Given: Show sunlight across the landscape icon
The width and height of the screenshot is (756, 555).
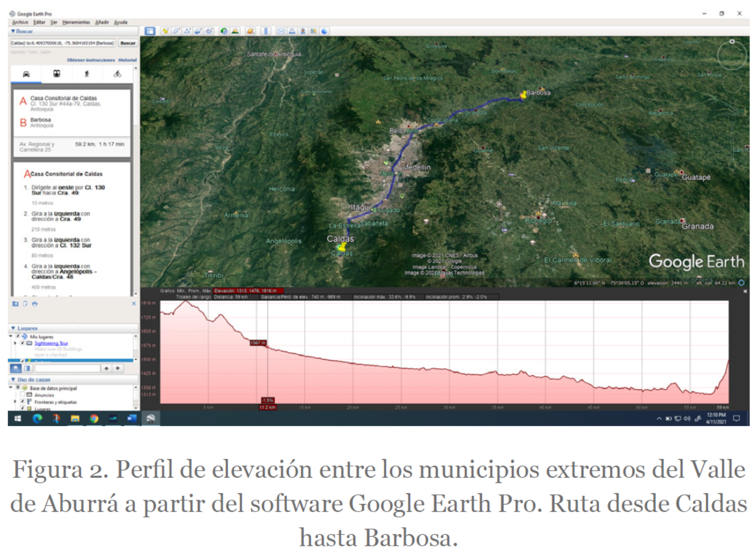Looking at the screenshot, I should (x=235, y=31).
